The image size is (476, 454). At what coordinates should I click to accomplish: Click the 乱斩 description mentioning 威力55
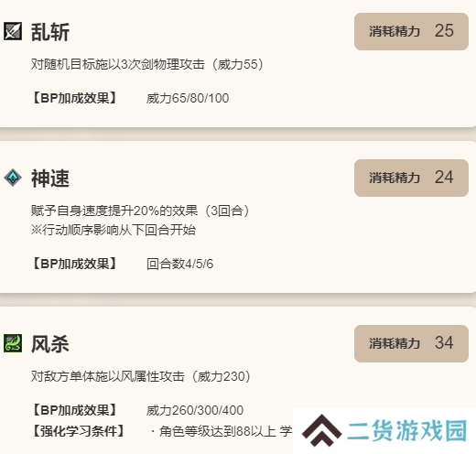point(147,64)
